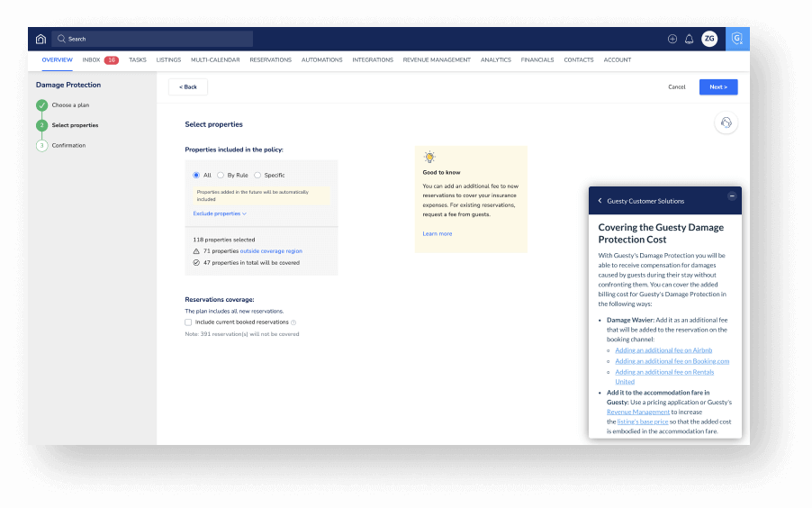Click the checkmark icon by 47 properties
The width and height of the screenshot is (812, 508).
[196, 263]
